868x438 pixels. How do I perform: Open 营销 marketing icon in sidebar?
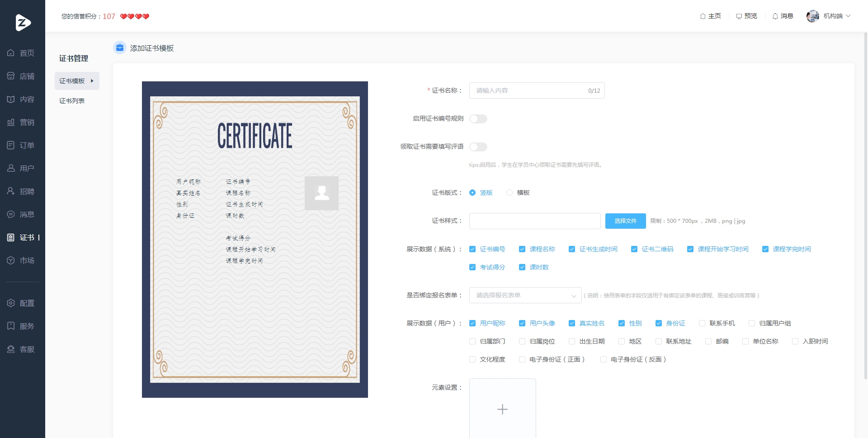coord(11,122)
